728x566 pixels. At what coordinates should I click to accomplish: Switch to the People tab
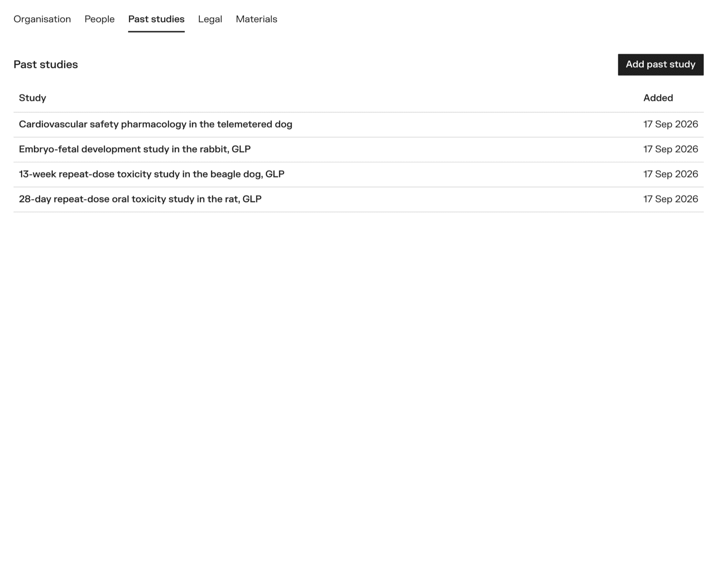(x=100, y=19)
